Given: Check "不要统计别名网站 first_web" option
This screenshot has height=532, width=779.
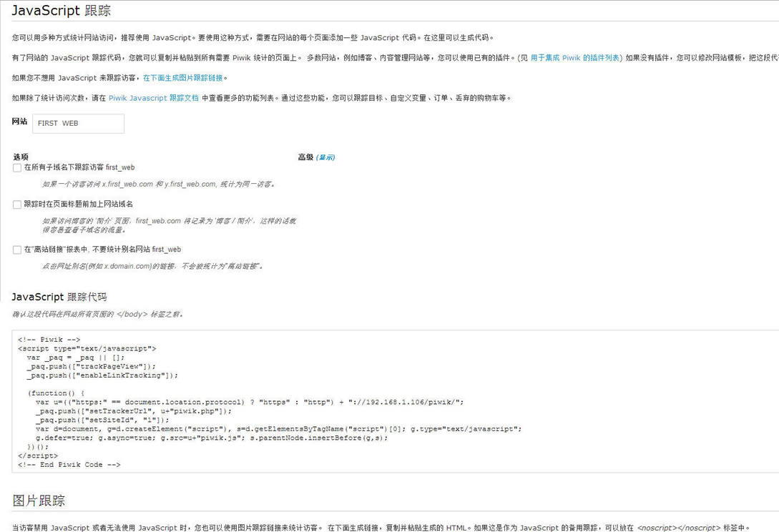Looking at the screenshot, I should coord(17,250).
